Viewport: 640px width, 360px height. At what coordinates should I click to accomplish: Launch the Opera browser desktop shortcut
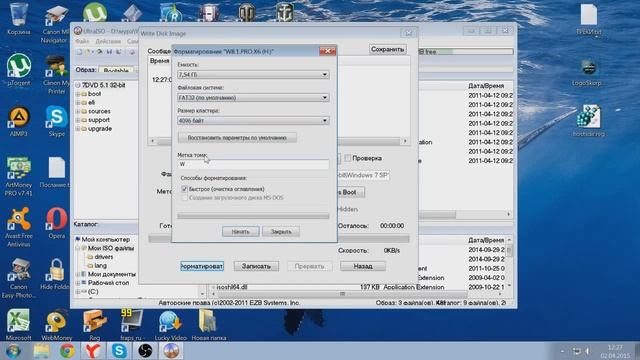pyautogui.click(x=56, y=223)
